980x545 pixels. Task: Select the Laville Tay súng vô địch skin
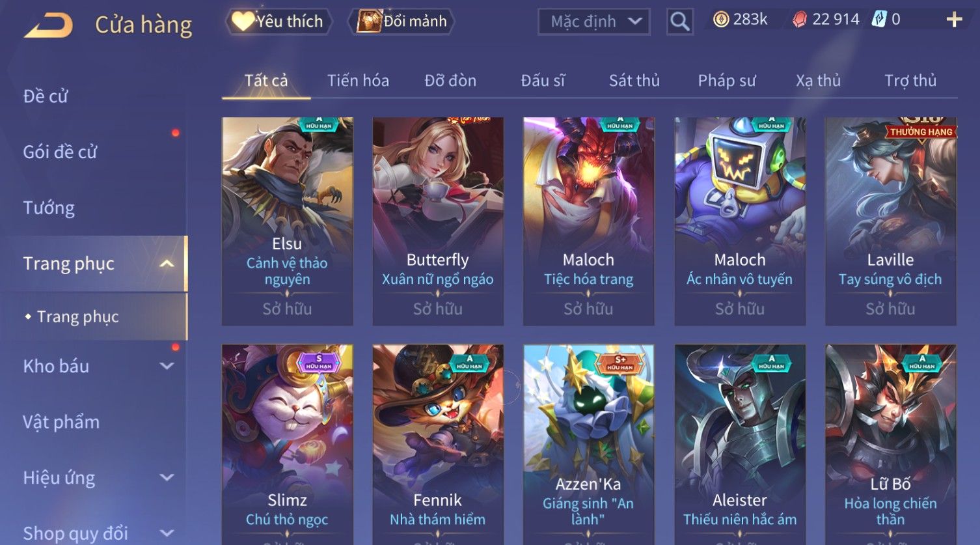(x=890, y=221)
